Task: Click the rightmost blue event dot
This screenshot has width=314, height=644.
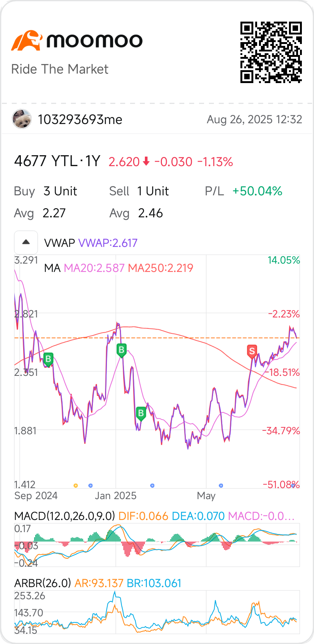Action: click(x=293, y=485)
